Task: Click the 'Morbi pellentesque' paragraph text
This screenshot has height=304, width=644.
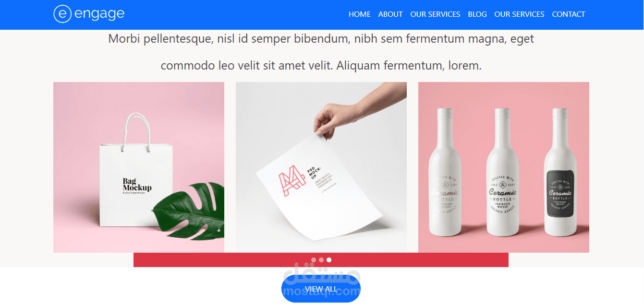Action: click(x=321, y=52)
